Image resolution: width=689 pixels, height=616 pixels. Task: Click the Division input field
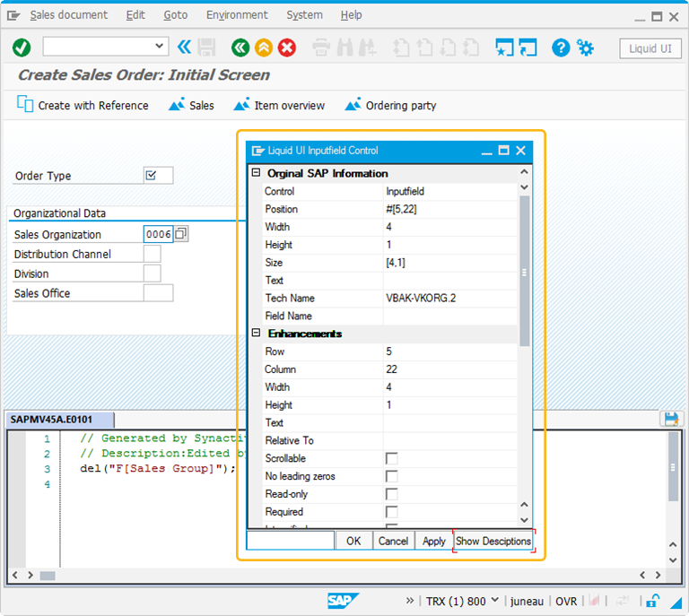coord(152,273)
